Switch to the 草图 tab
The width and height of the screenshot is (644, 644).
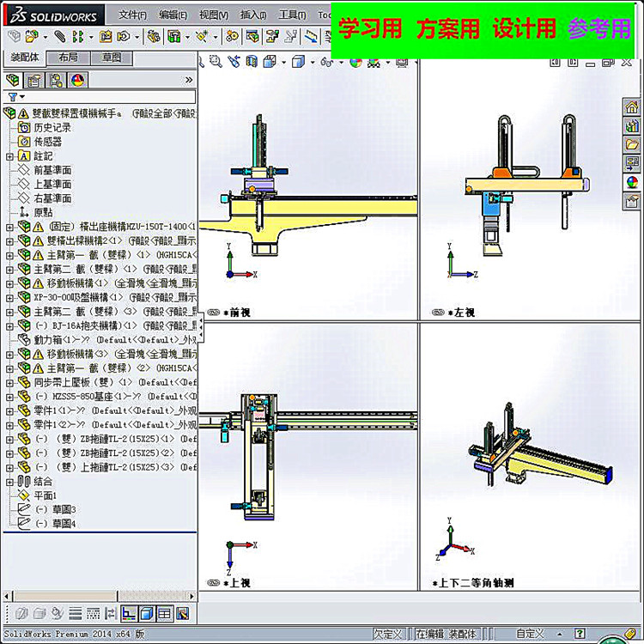(x=112, y=58)
